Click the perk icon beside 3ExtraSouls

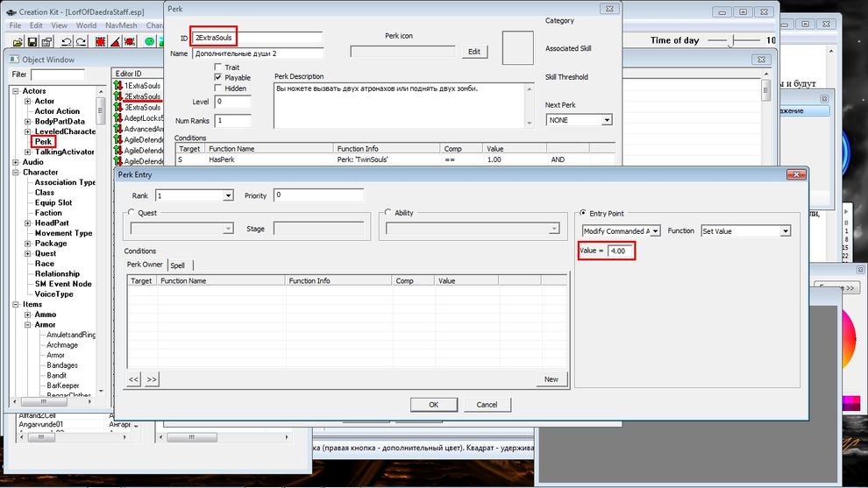pyautogui.click(x=117, y=107)
